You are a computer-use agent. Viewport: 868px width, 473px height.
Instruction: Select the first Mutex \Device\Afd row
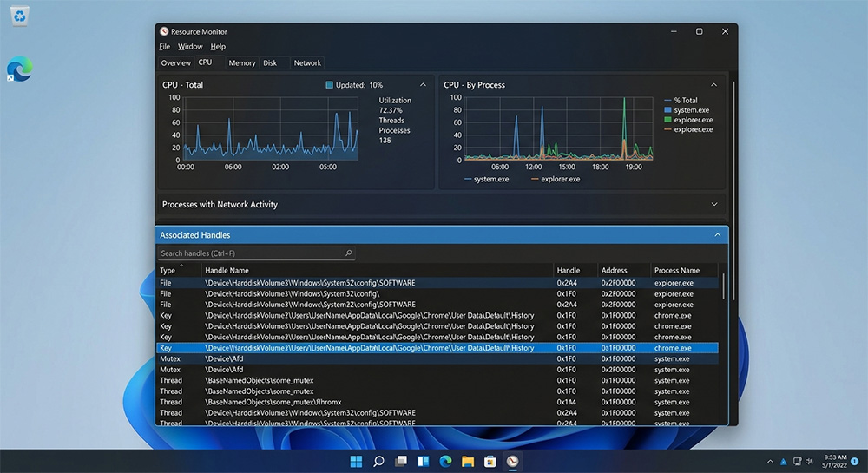[437, 358]
